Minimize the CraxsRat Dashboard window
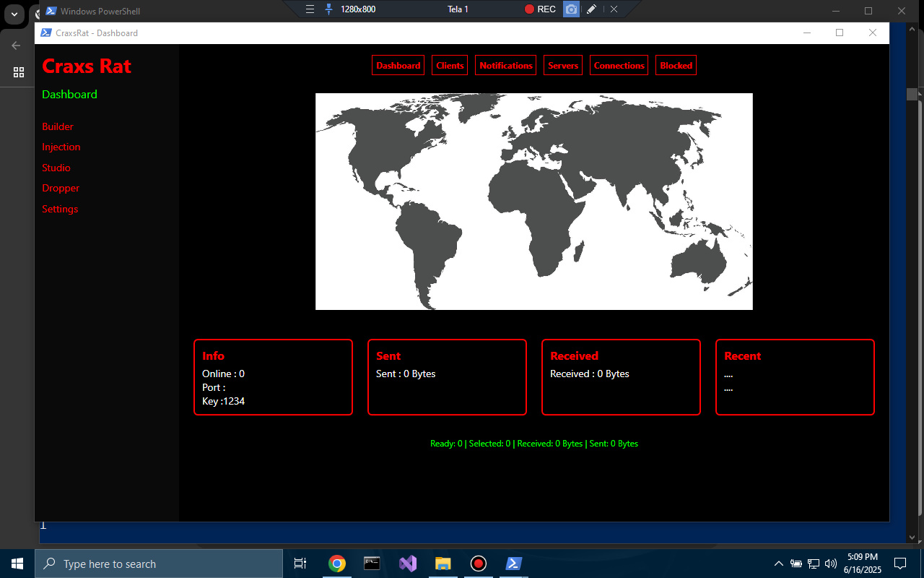Viewport: 924px width, 578px height. point(807,33)
